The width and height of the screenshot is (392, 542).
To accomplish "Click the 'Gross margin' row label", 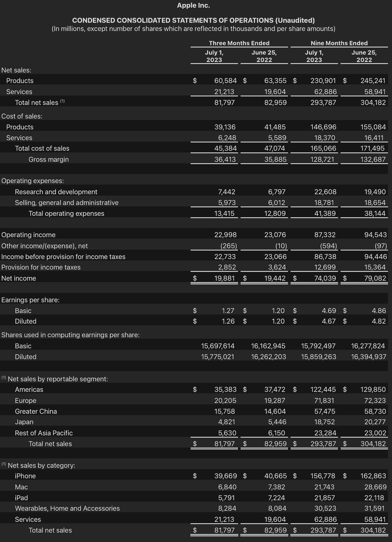I will 49,160.
